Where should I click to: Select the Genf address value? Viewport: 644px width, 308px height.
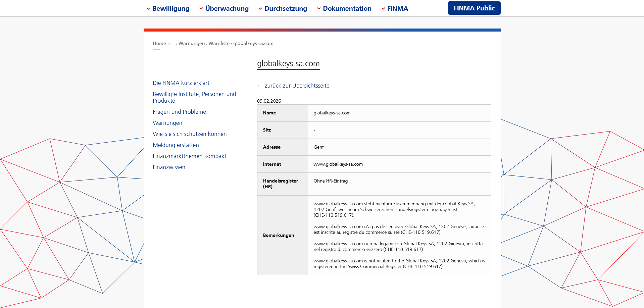pos(319,147)
